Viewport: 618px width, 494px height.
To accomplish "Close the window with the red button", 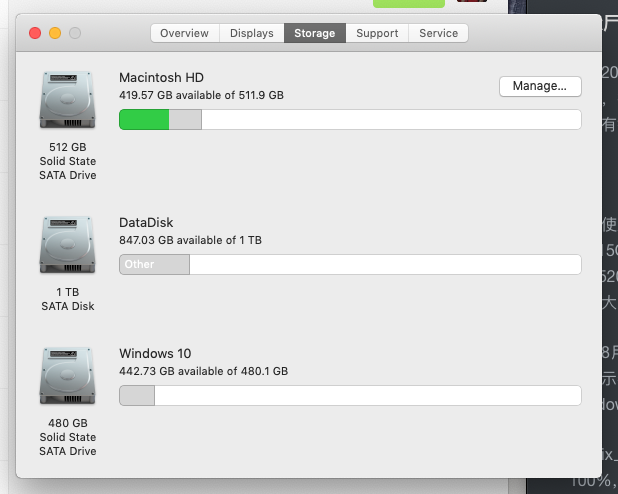I will (35, 33).
